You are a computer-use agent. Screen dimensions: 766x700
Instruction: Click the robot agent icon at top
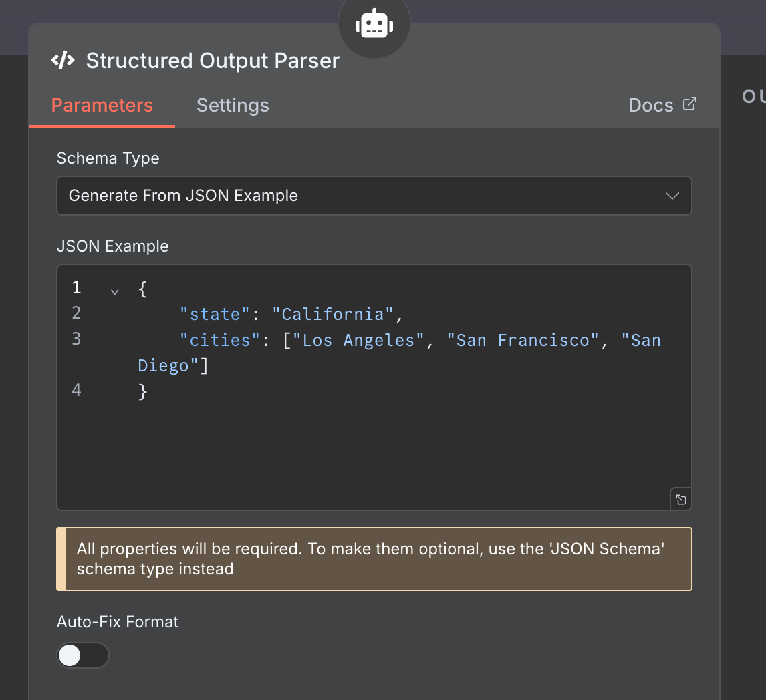point(374,25)
